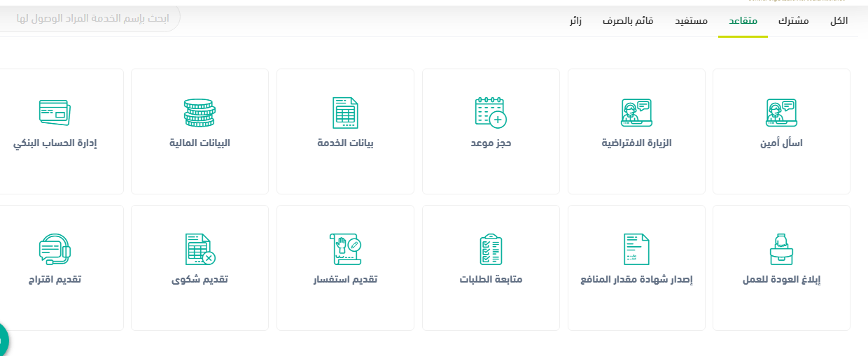Open the قائم بالصرف tab

(x=628, y=21)
